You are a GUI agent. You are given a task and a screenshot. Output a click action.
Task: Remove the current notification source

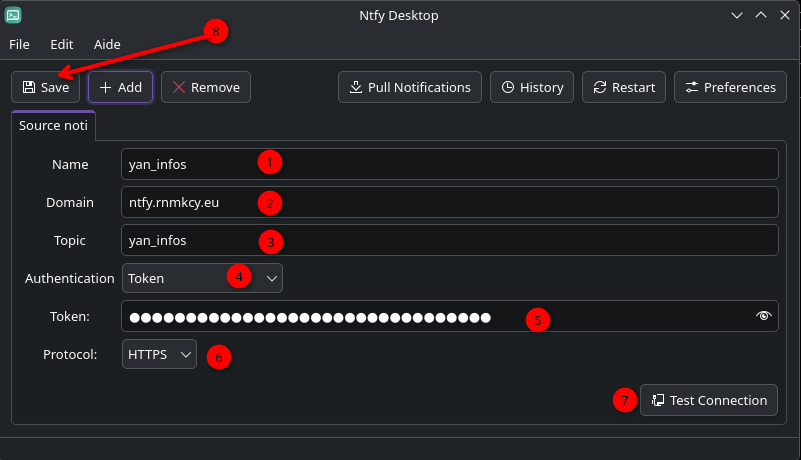(206, 87)
